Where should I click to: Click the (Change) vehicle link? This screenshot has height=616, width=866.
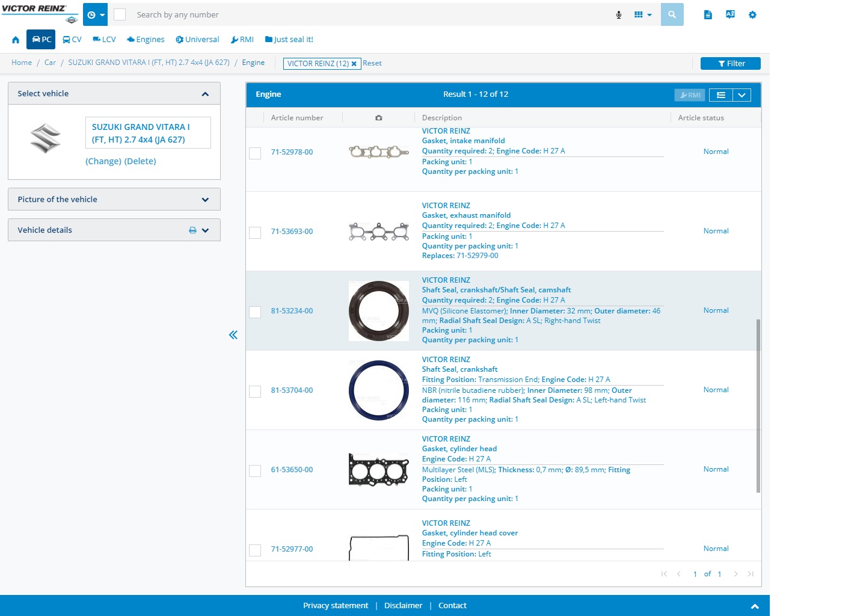[103, 161]
